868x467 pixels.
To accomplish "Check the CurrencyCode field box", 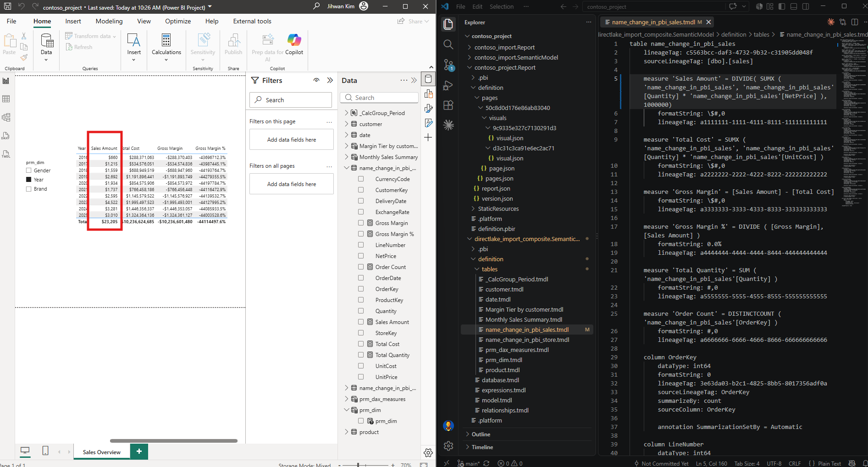I will click(x=361, y=179).
